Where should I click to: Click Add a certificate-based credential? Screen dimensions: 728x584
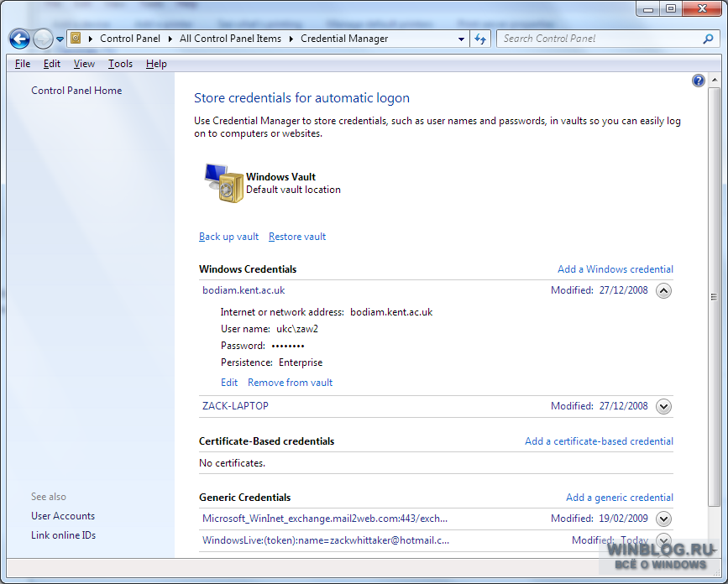pyautogui.click(x=599, y=441)
